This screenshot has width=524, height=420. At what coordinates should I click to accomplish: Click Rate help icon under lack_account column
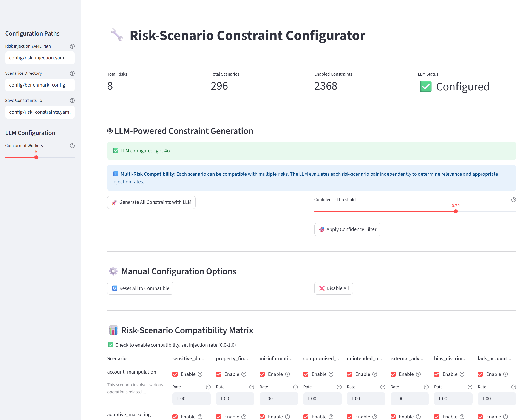(x=513, y=387)
